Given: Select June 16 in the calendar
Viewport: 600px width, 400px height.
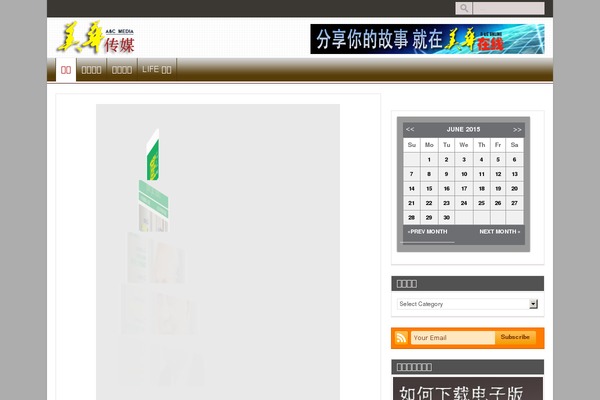Looking at the screenshot, I should click(x=446, y=189).
